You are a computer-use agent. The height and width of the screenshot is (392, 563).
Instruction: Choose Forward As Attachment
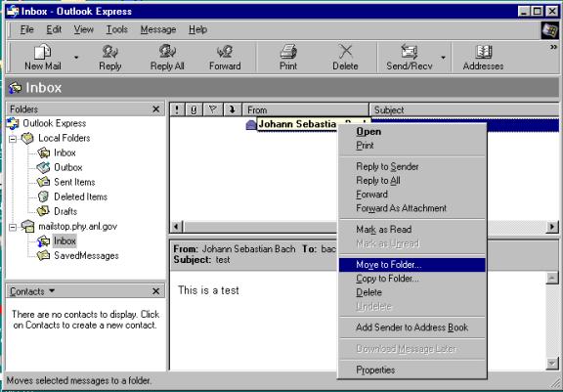tap(411, 208)
